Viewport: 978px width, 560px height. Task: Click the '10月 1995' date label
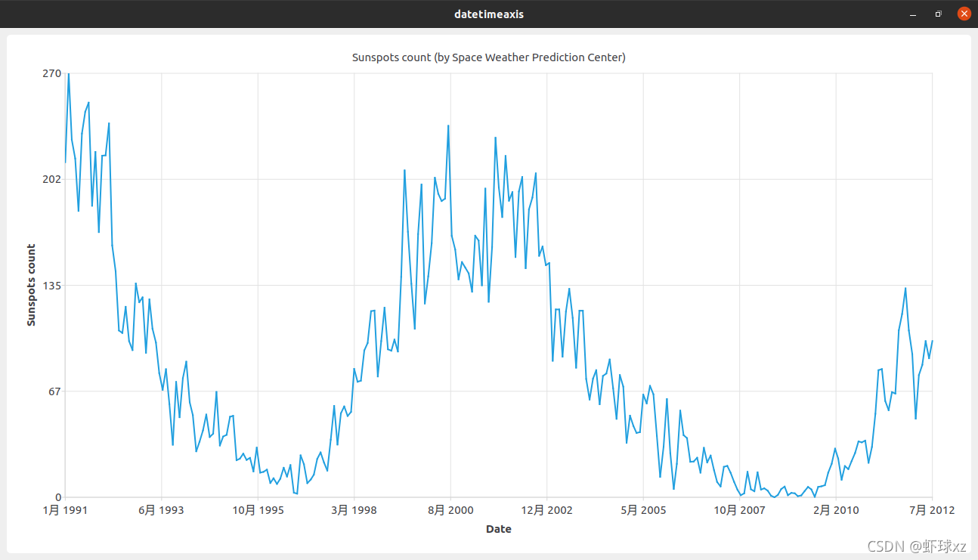click(258, 510)
